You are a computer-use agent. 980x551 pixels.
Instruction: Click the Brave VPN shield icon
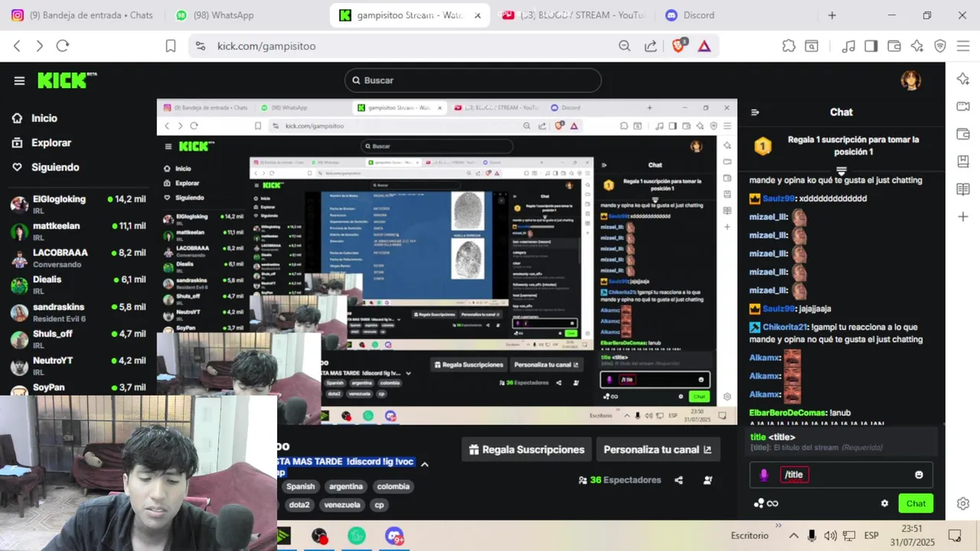coord(940,46)
